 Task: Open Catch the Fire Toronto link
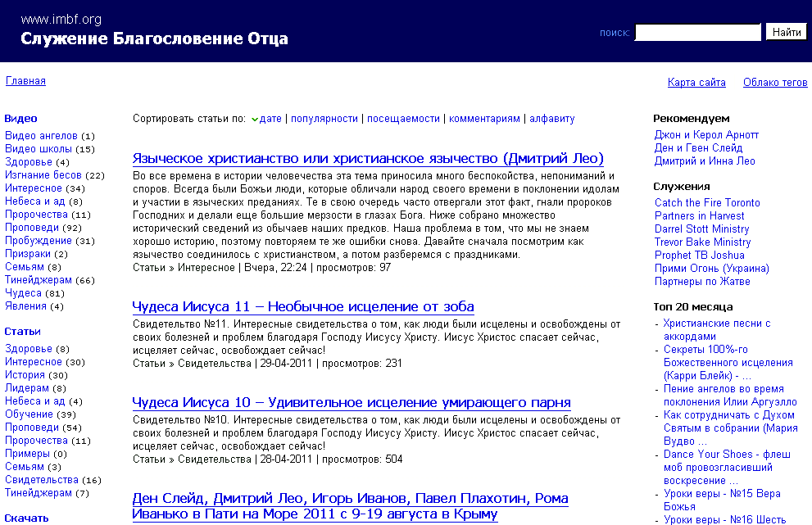707,202
